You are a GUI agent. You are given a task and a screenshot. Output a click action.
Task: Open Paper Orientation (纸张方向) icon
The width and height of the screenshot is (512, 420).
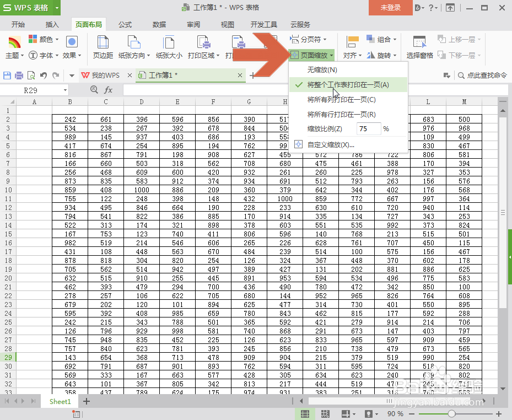click(134, 43)
